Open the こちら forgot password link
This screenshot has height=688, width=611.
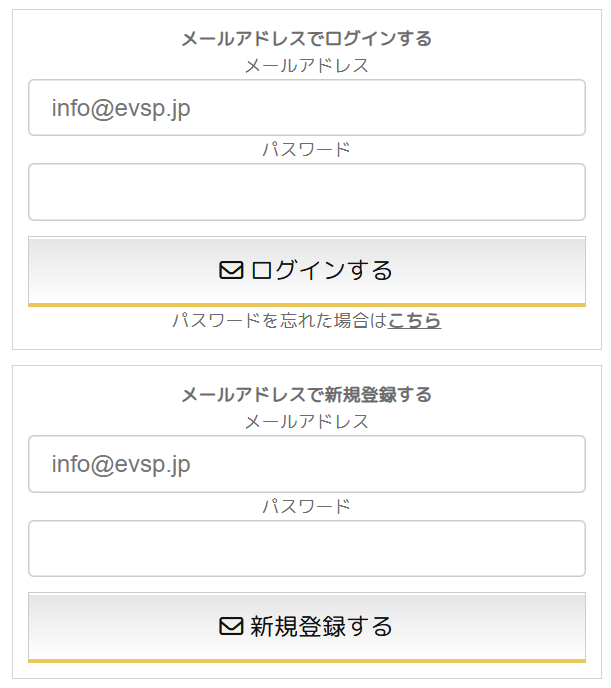[x=415, y=321]
